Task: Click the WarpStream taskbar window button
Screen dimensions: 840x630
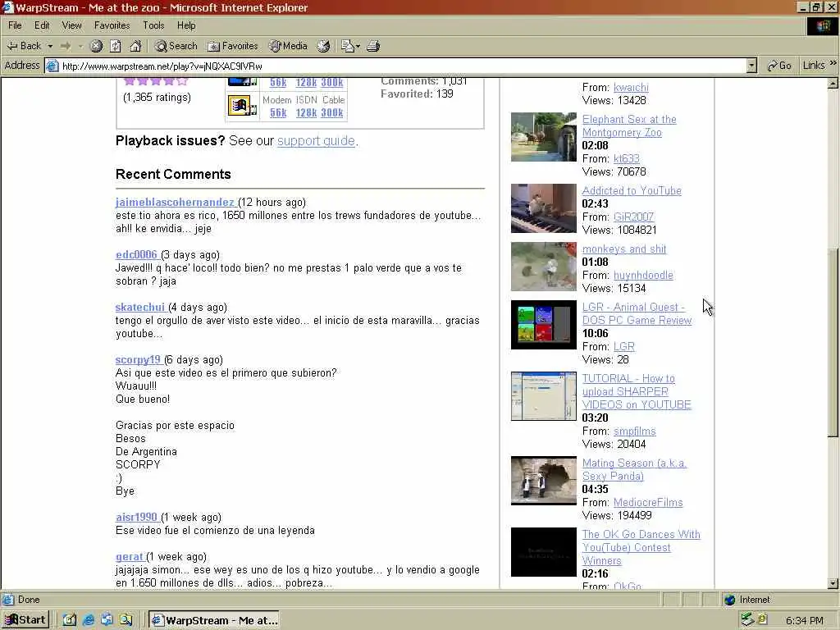Action: point(216,620)
